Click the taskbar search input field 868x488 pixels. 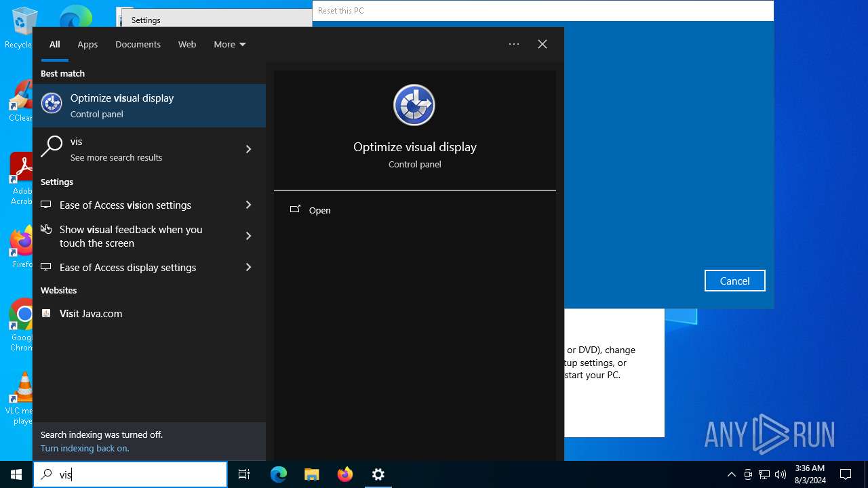coord(130,474)
